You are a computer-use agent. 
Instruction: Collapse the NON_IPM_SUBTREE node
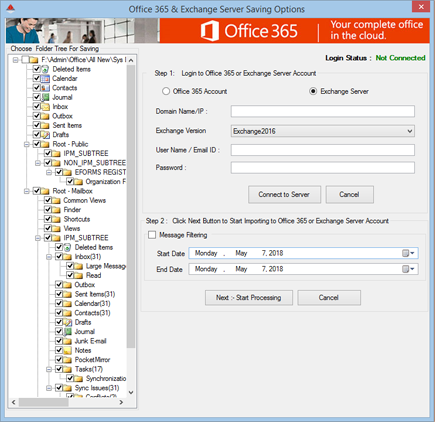click(x=38, y=163)
